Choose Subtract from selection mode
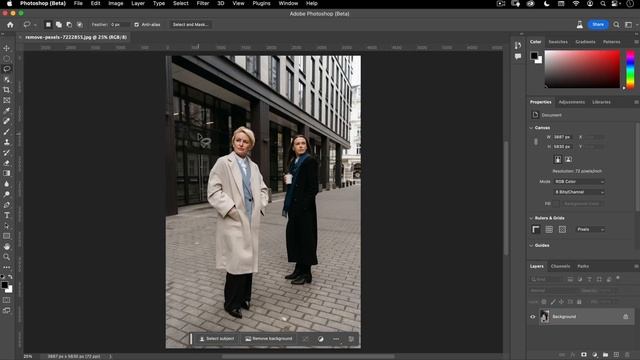 (x=69, y=24)
